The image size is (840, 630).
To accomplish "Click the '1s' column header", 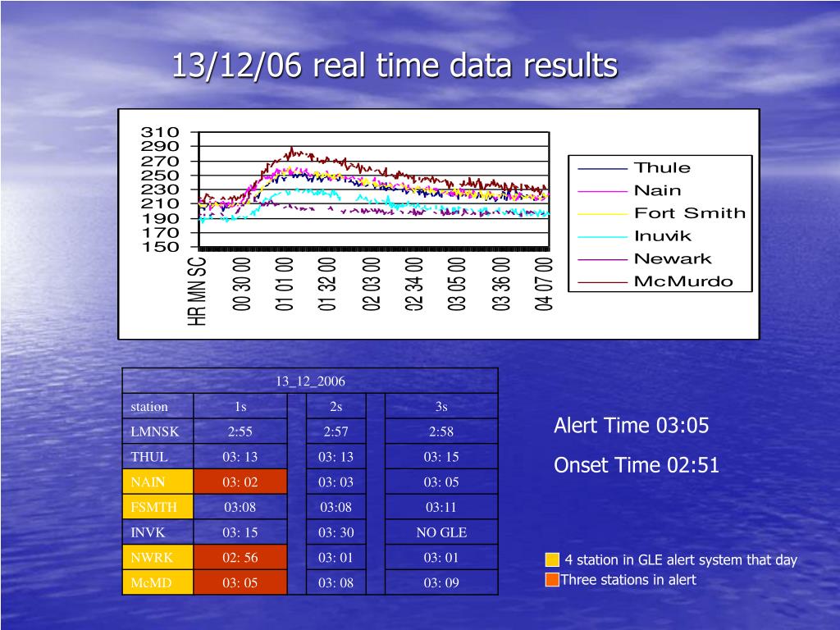I will 240,407.
